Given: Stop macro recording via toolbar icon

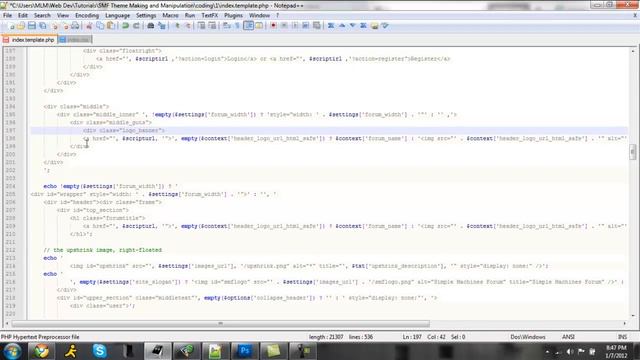Looking at the screenshot, I should (284, 26).
